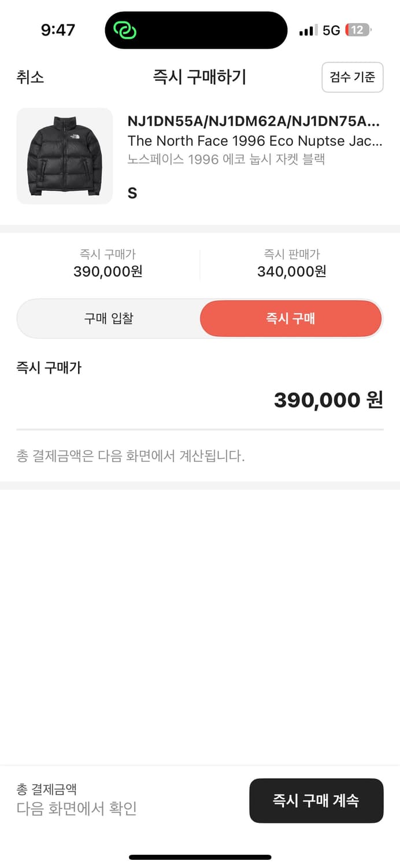This screenshot has width=400, height=868.
Task: Open size S selection
Action: pyautogui.click(x=132, y=193)
